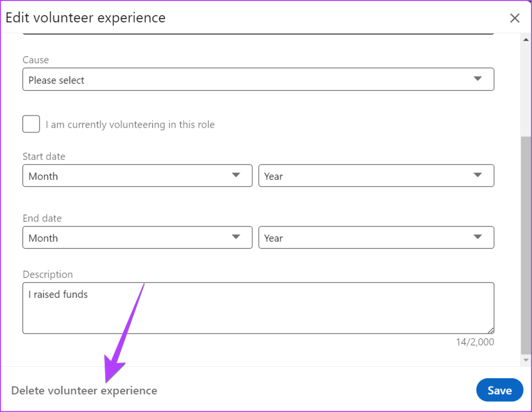Screen dimensions: 532x412
Task: Close the Edit volunteer experience dialog
Action: pyautogui.click(x=514, y=18)
